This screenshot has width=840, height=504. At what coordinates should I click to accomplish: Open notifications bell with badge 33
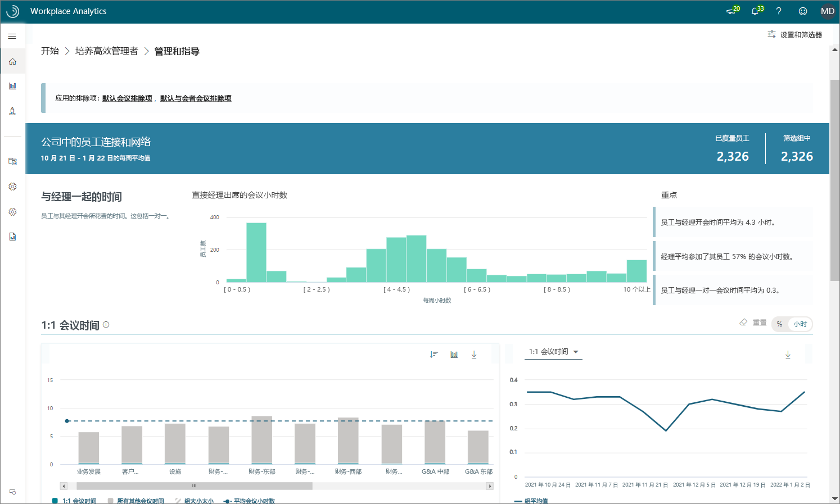[757, 11]
